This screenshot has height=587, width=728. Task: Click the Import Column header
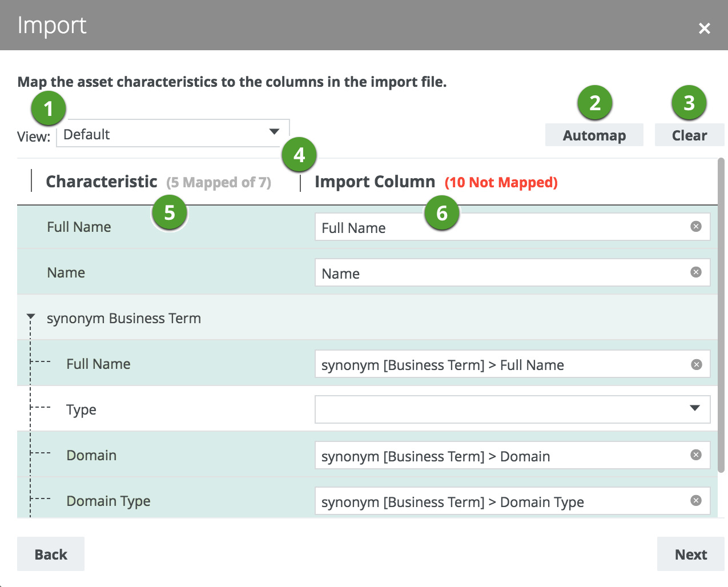click(375, 182)
